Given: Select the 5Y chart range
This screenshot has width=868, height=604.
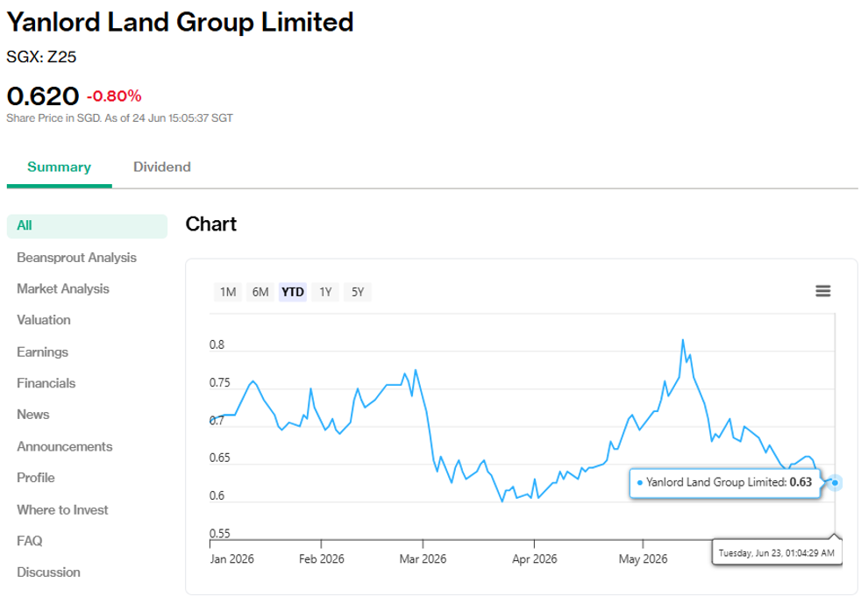Looking at the screenshot, I should click(x=358, y=292).
